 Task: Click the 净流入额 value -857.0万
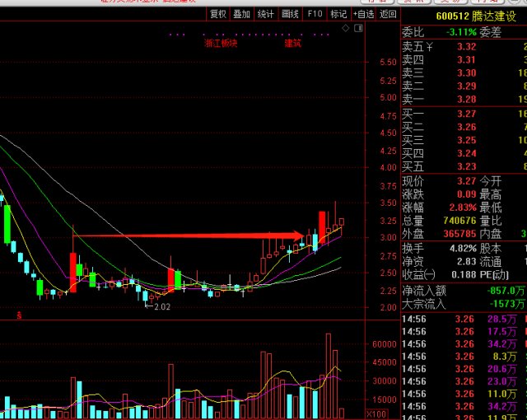(506, 291)
